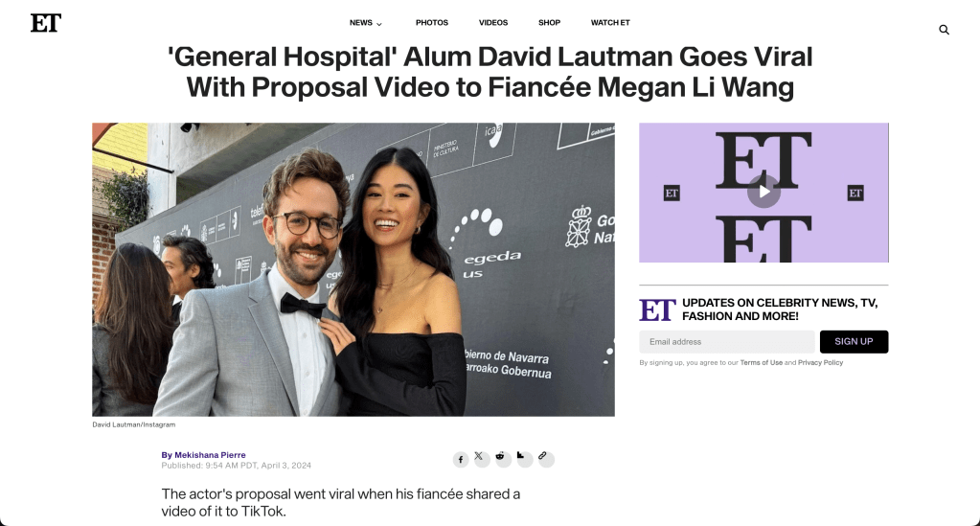The width and height of the screenshot is (980, 526).
Task: Open the couple's red carpet photo
Action: tap(353, 269)
